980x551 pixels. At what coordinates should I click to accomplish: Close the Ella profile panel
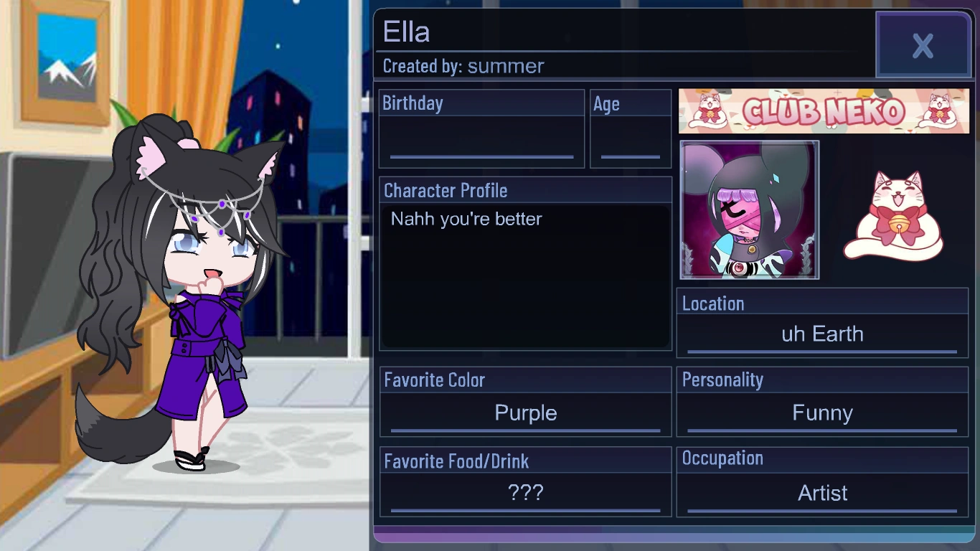[x=923, y=46]
